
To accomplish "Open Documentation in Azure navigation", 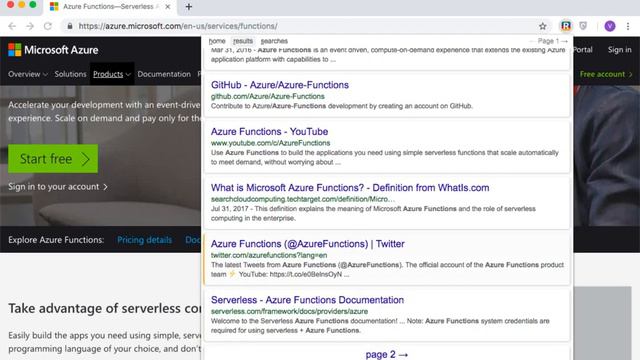I will click(x=164, y=74).
